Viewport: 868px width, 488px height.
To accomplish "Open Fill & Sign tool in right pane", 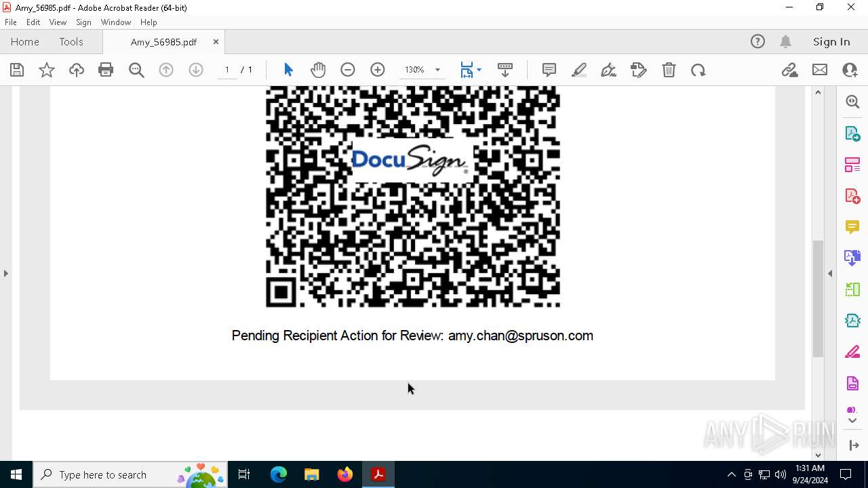I will [852, 352].
